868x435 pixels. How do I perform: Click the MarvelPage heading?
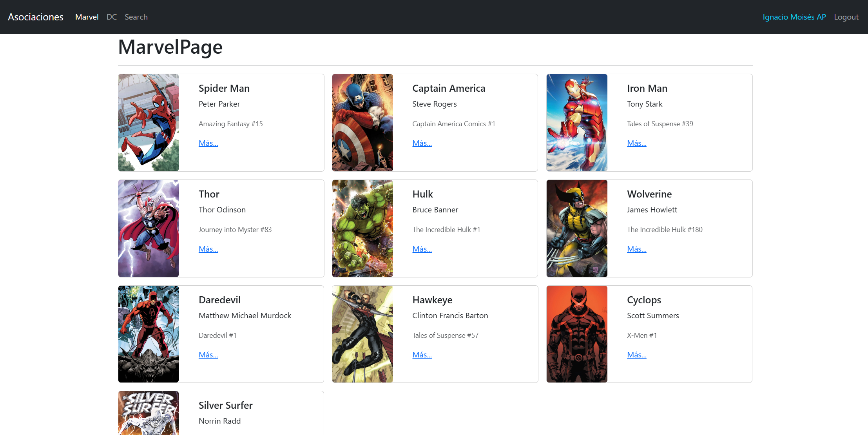[x=170, y=47]
